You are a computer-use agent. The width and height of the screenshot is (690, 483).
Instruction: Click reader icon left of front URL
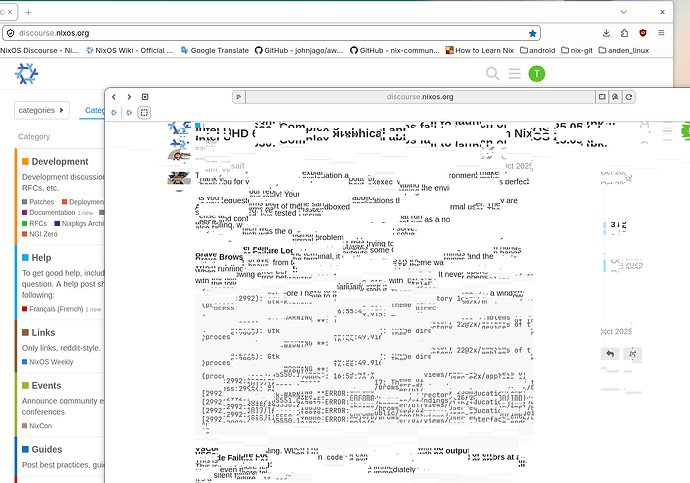point(239,97)
